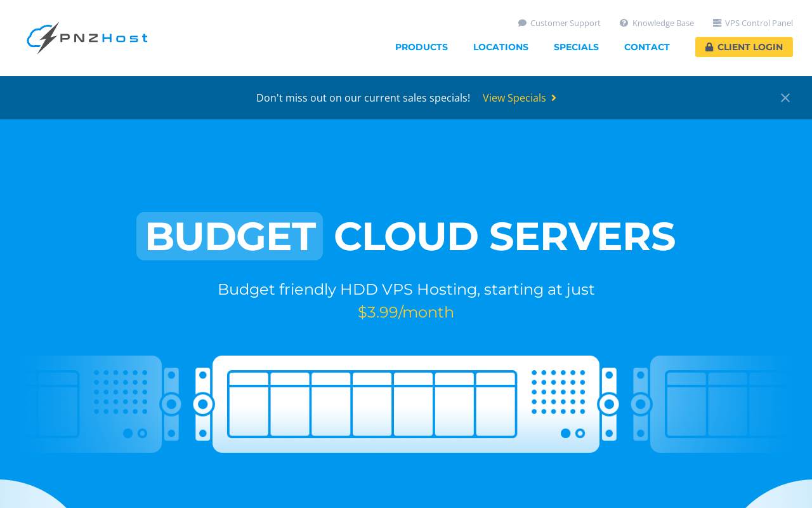Click the chevron next to View Specials
The width and height of the screenshot is (812, 508).
point(554,98)
